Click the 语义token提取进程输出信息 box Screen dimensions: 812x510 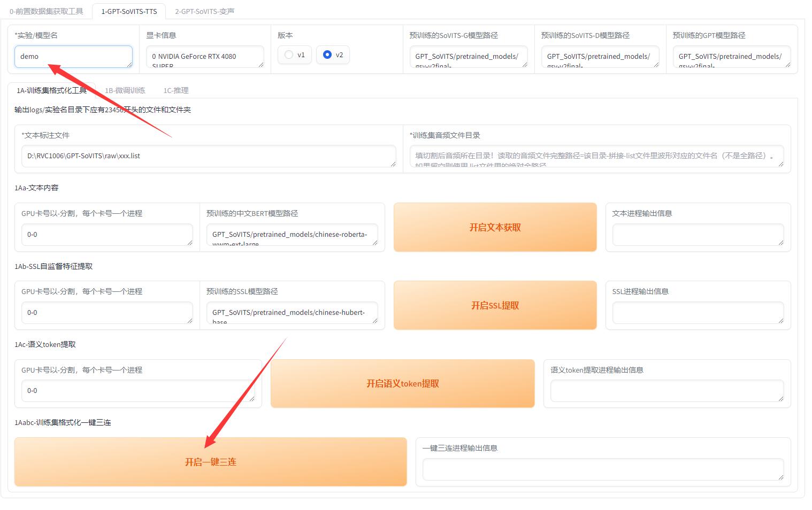tap(667, 391)
